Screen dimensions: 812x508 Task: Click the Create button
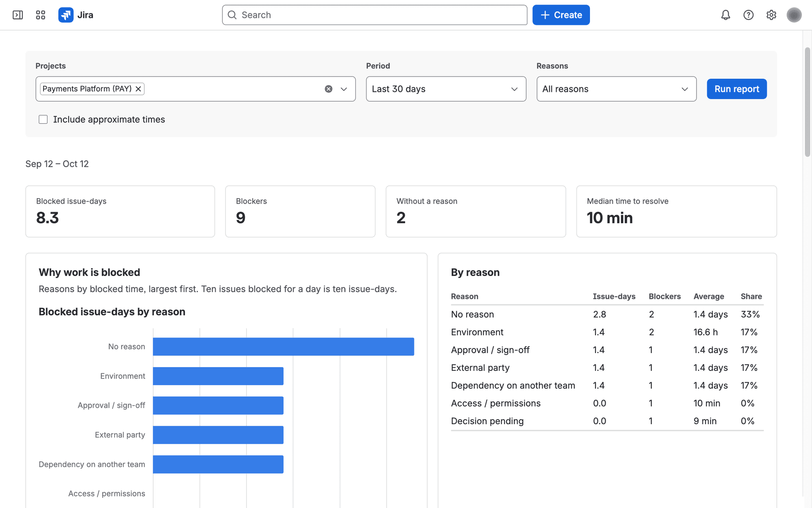point(561,15)
